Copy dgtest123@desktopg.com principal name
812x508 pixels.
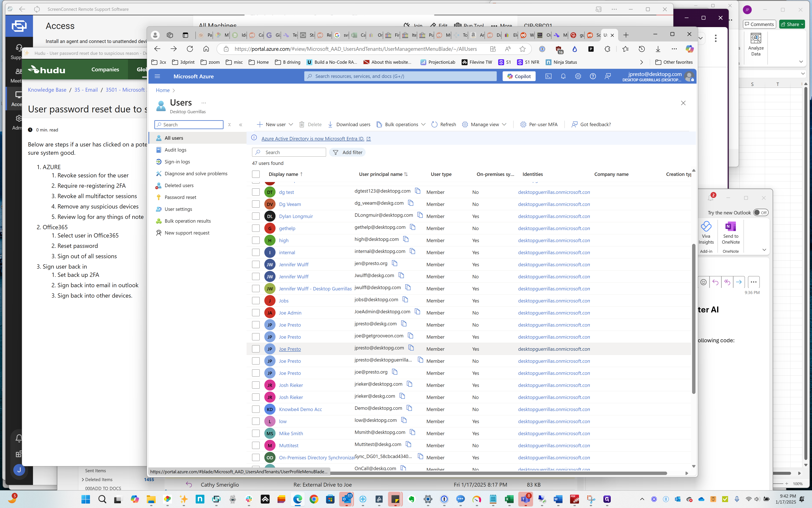pyautogui.click(x=418, y=191)
